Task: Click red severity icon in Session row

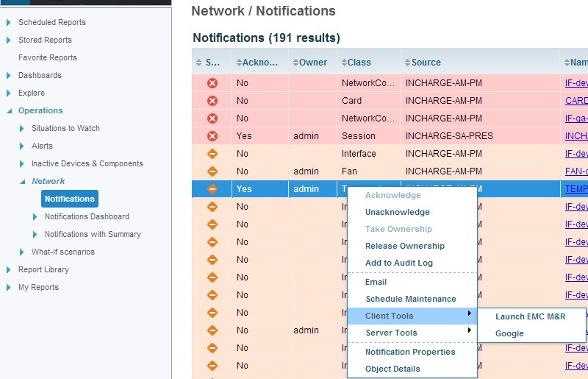Action: (212, 136)
